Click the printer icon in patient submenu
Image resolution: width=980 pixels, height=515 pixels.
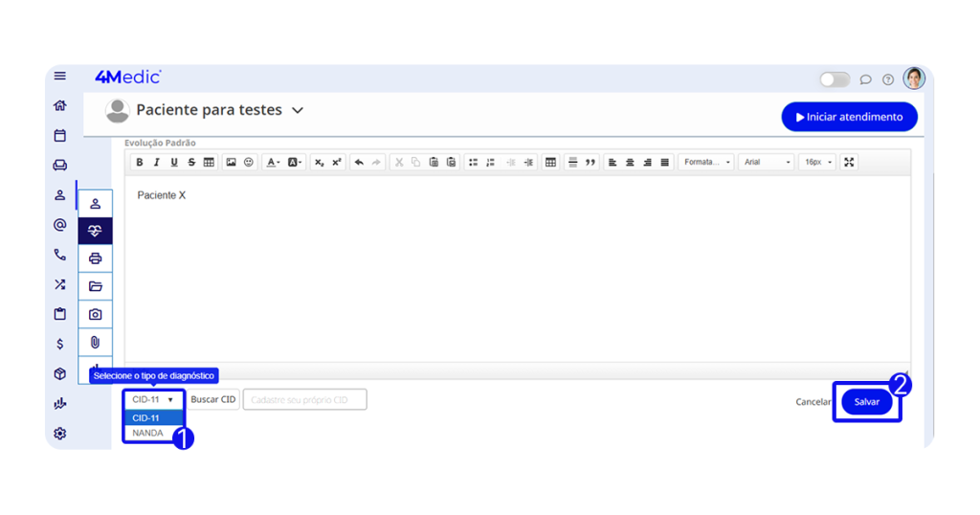tap(95, 258)
